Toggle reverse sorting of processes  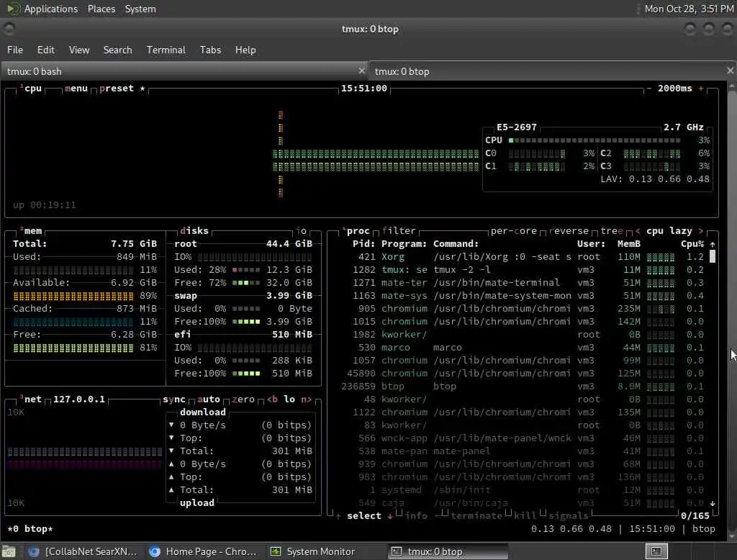pyautogui.click(x=569, y=231)
